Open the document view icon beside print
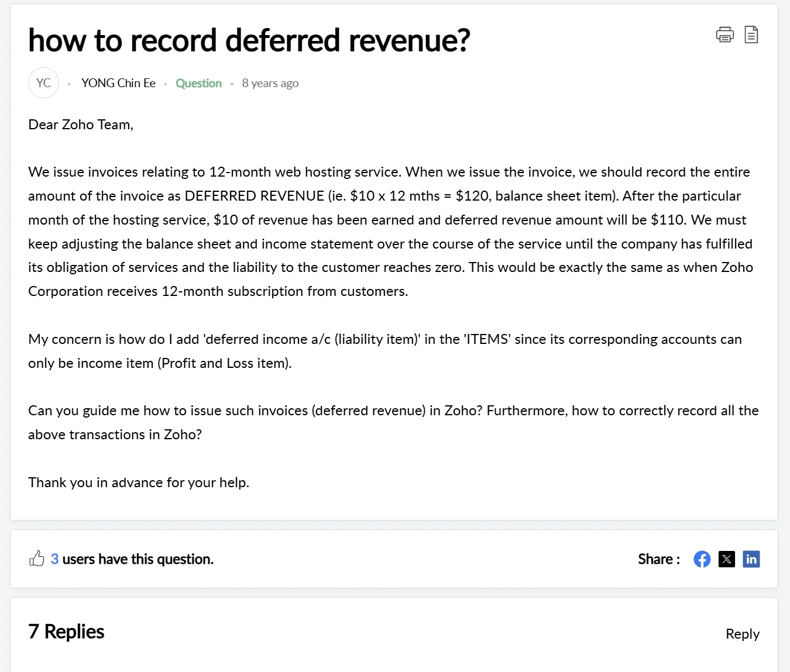This screenshot has height=672, width=790. pos(751,35)
